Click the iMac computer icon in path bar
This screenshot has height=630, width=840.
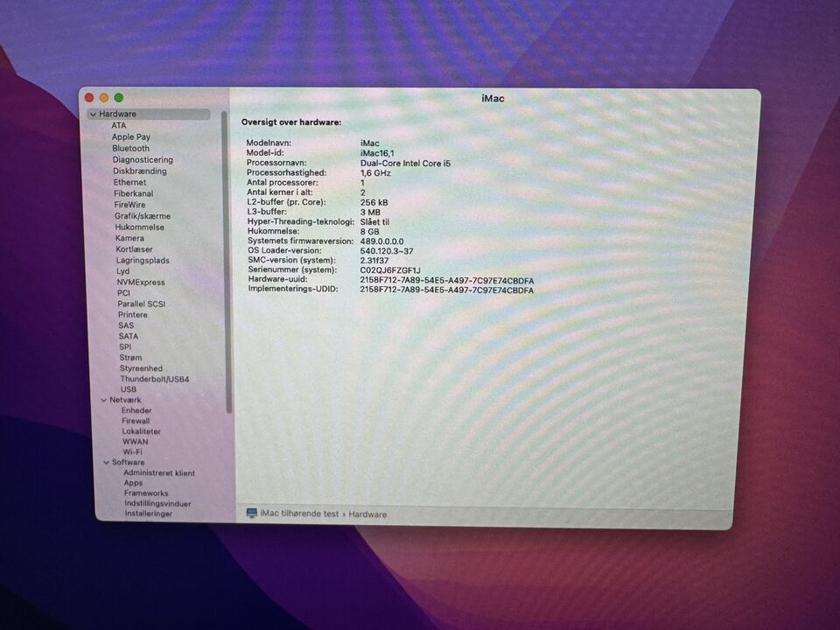pyautogui.click(x=252, y=514)
